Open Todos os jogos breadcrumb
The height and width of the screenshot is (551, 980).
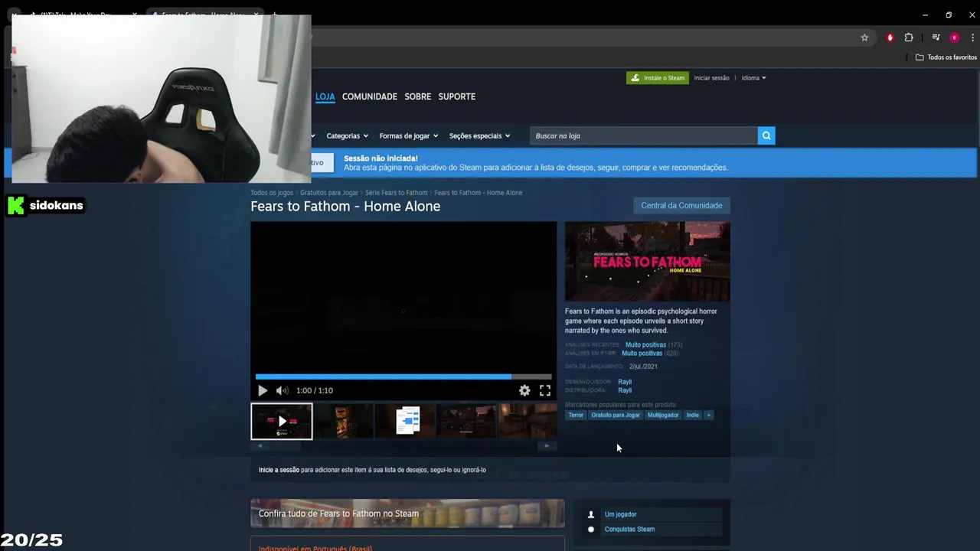coord(272,193)
